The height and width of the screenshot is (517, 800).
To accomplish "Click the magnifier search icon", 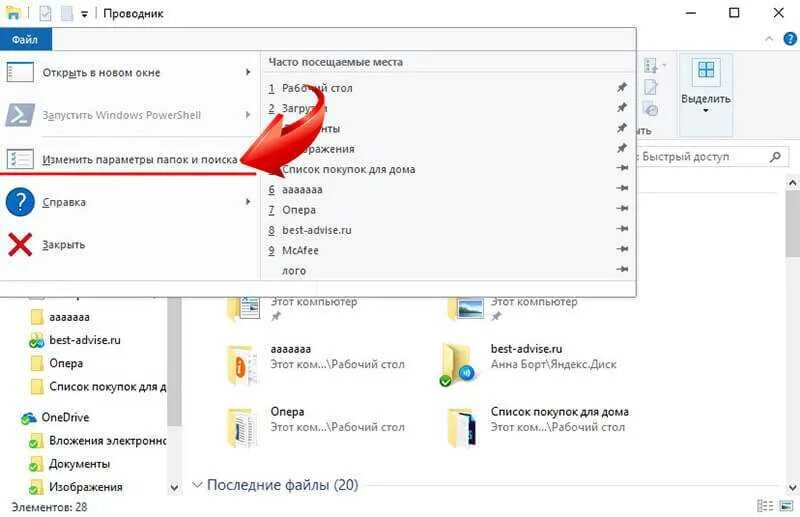I will click(776, 157).
